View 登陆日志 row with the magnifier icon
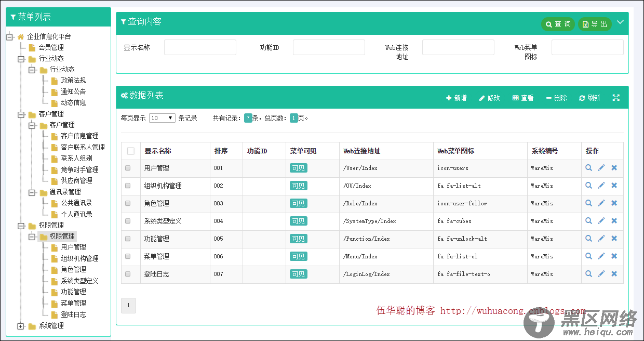Viewport: 644px width, 341px height. [x=588, y=274]
